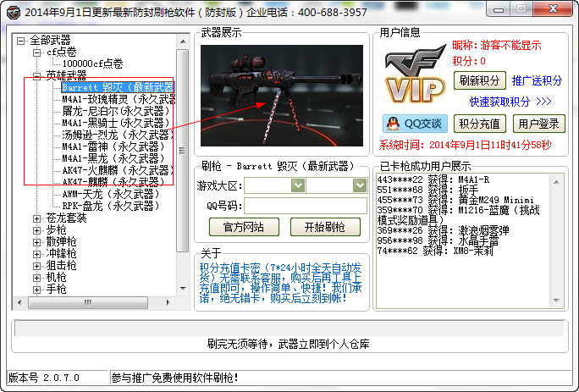Expand the 苍龙套装 tree node

coord(37,218)
